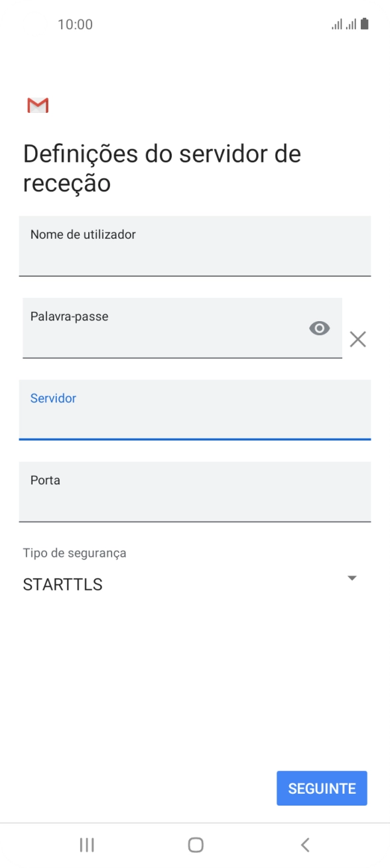Viewport: 390px width, 868px height.
Task: Click the Gmail envelope icon
Action: click(38, 105)
